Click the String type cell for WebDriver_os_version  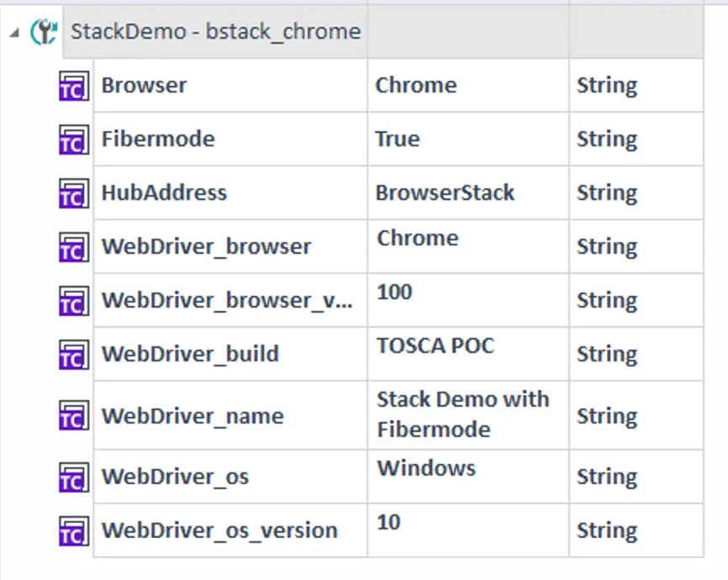tap(607, 530)
